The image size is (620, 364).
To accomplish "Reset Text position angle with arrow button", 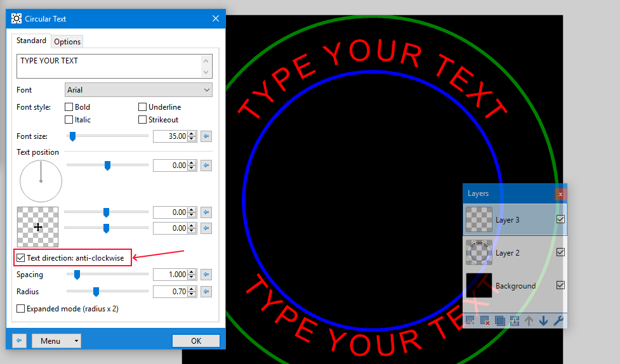I will tap(206, 166).
